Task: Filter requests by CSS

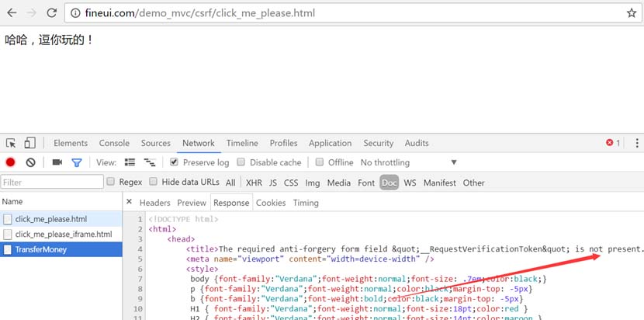Action: point(291,183)
